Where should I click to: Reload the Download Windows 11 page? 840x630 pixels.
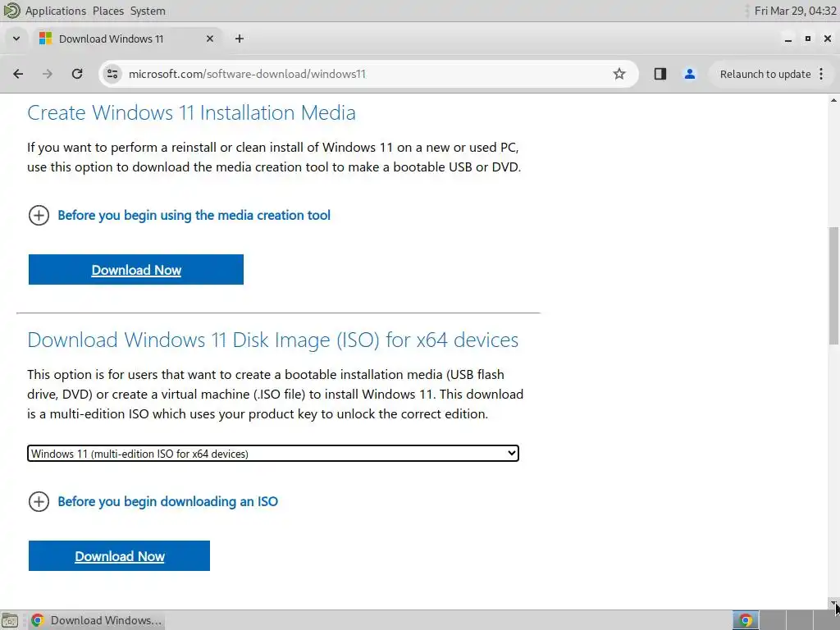77,74
